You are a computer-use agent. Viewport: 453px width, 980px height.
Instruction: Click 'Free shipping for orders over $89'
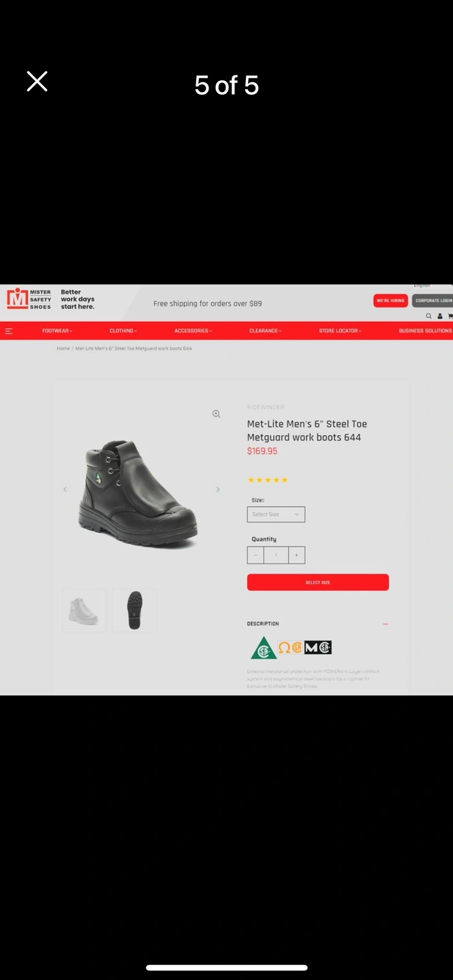click(208, 304)
